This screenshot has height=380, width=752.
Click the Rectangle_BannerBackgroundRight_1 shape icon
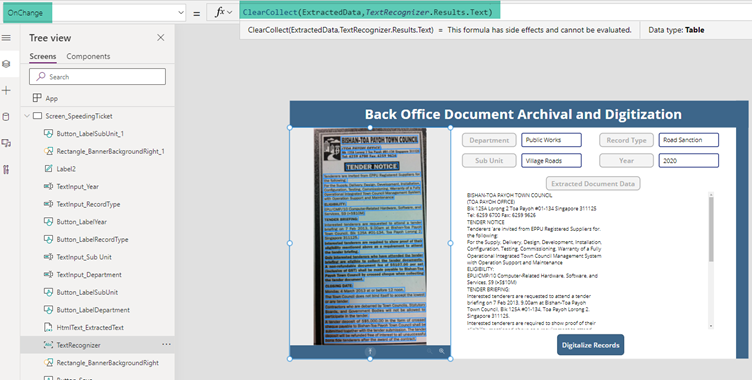[x=48, y=151]
